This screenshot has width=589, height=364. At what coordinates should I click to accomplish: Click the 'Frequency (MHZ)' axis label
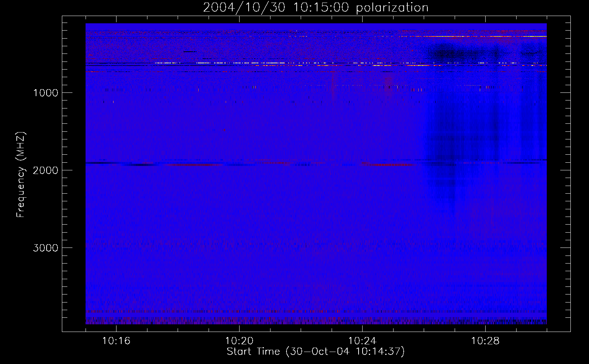point(21,175)
